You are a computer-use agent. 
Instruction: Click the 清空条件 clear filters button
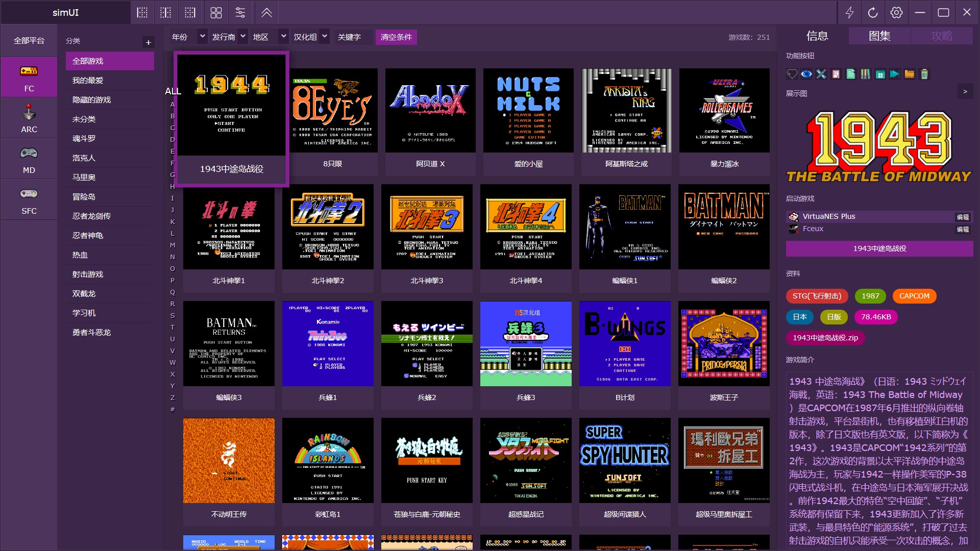click(396, 37)
